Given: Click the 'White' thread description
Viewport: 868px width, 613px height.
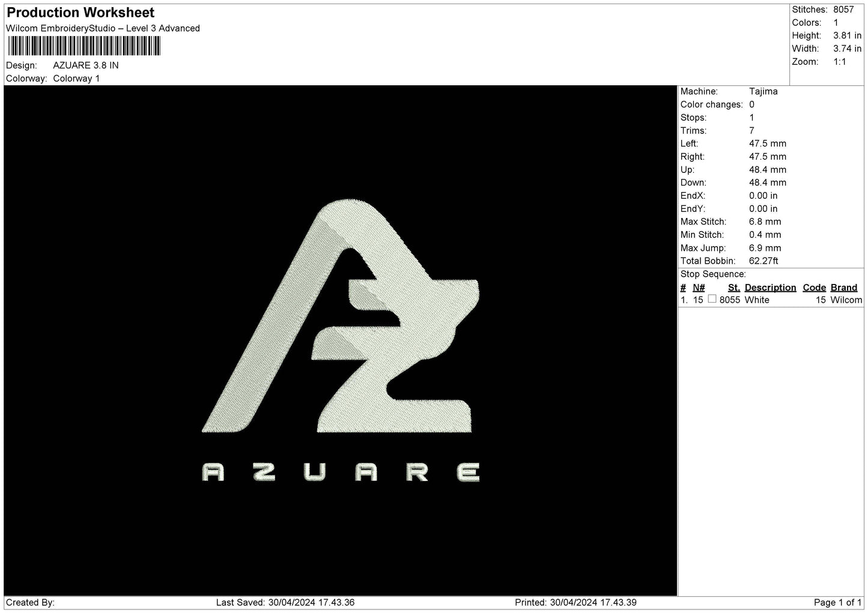Looking at the screenshot, I should [x=757, y=300].
